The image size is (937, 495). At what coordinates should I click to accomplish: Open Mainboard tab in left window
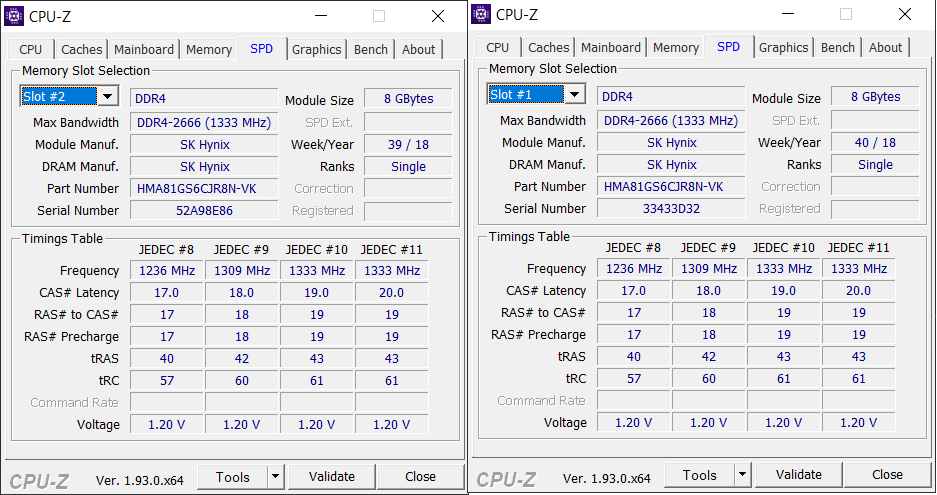click(x=144, y=50)
